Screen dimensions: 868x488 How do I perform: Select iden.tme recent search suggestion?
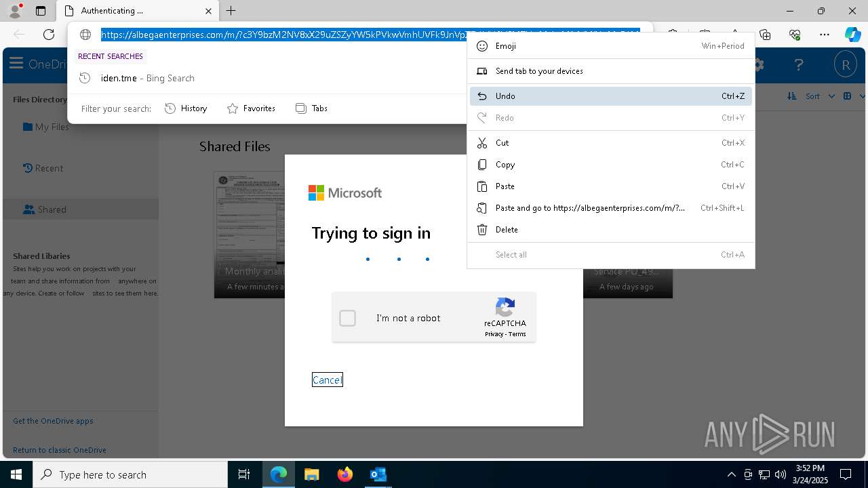click(x=268, y=78)
